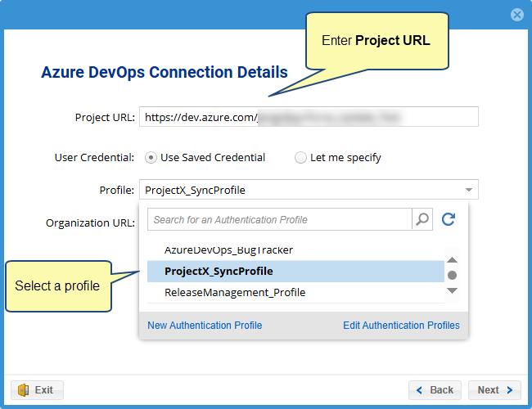532x409 pixels.
Task: Click the Project URL input field
Action: point(308,117)
